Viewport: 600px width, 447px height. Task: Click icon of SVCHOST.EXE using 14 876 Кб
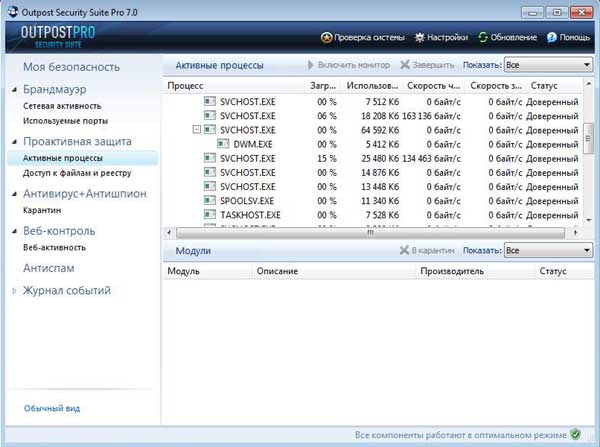210,172
